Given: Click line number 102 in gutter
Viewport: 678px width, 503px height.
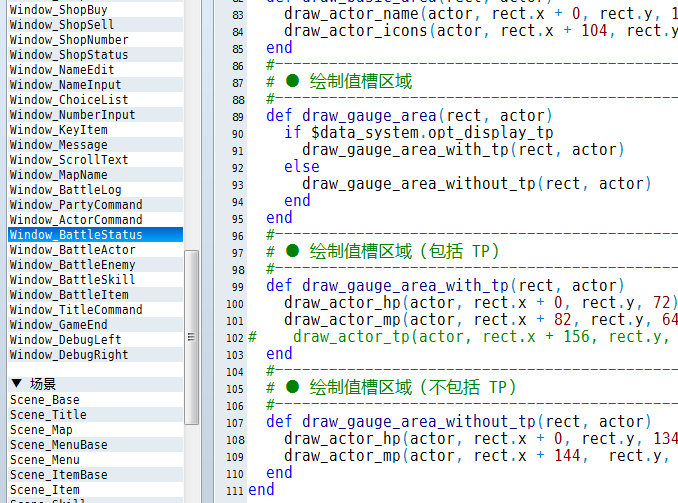Looking at the screenshot, I should [235, 338].
